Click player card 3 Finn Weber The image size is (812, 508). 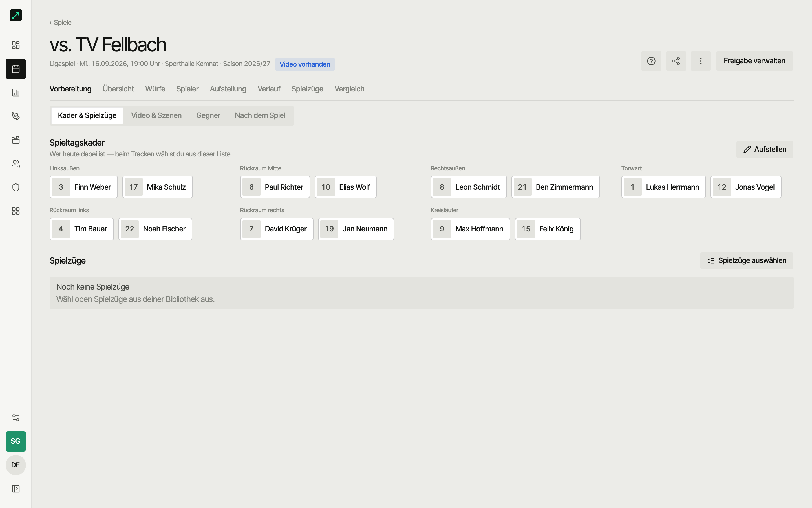[x=83, y=187]
